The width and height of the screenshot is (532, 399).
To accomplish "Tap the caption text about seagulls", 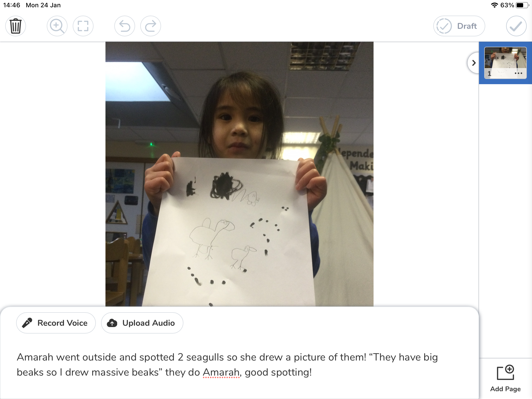I will pyautogui.click(x=227, y=365).
